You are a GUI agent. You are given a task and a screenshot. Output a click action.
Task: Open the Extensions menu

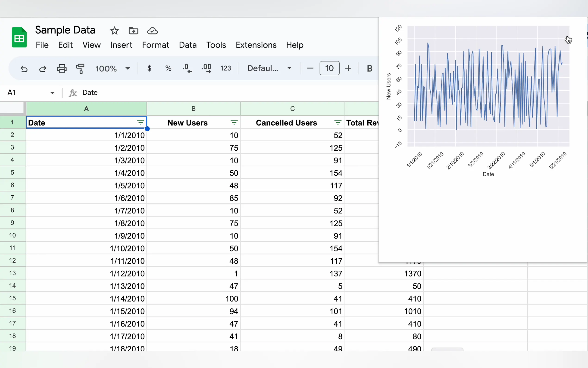(x=256, y=45)
